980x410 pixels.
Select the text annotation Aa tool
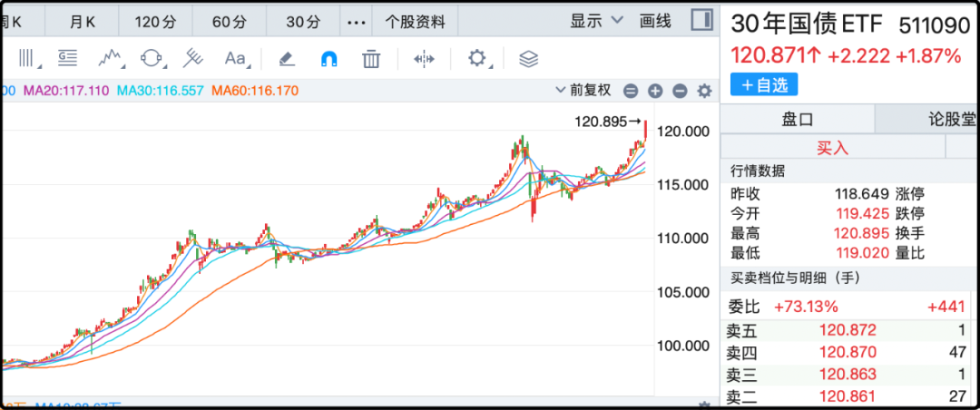click(235, 59)
